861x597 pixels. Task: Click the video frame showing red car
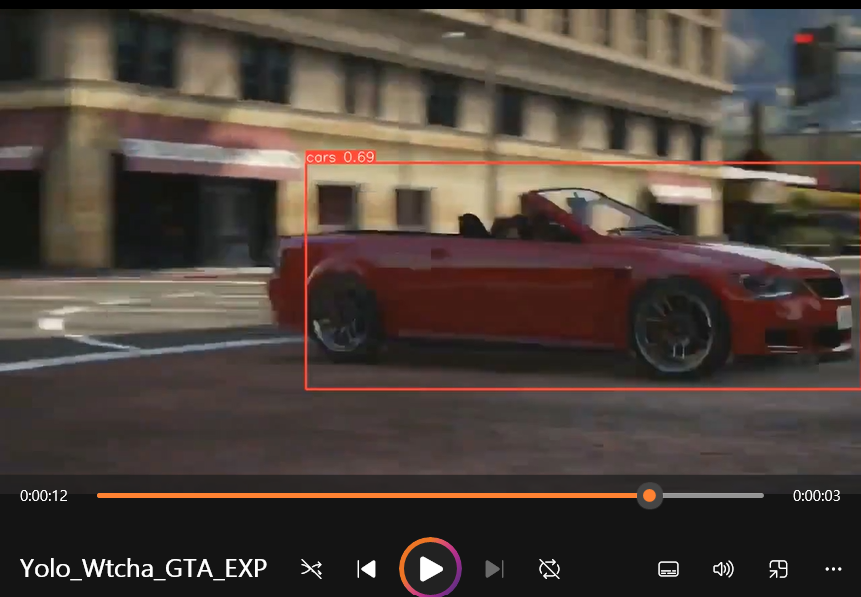tap(430, 242)
